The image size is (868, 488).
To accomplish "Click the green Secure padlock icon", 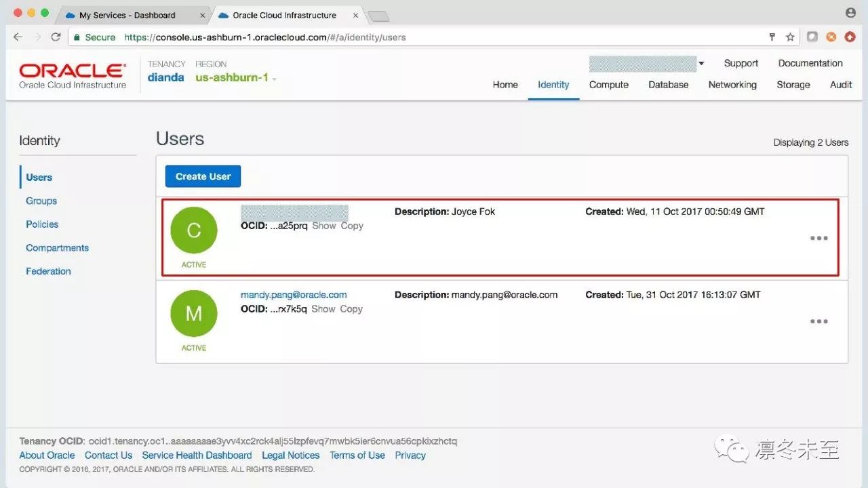I will point(77,37).
